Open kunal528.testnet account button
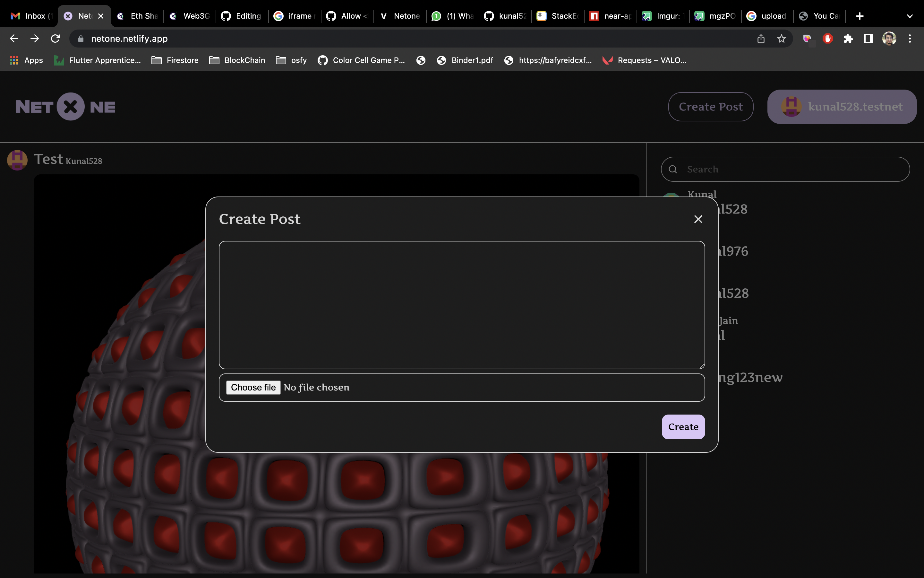The width and height of the screenshot is (924, 578). click(842, 107)
